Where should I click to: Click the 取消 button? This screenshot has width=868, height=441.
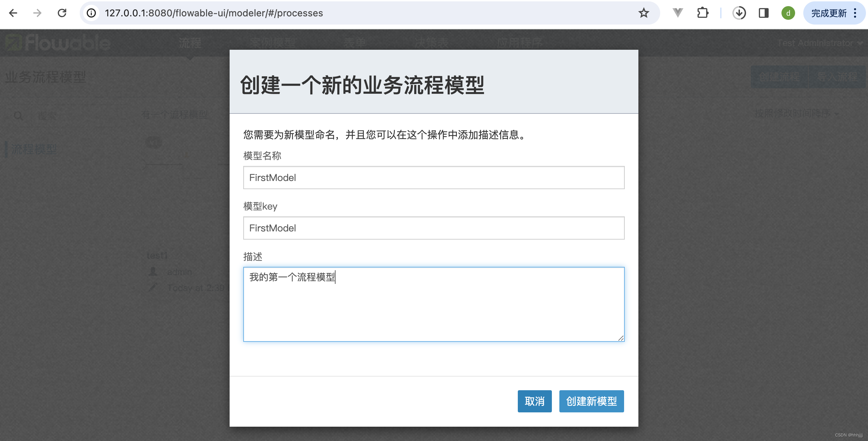click(x=534, y=401)
